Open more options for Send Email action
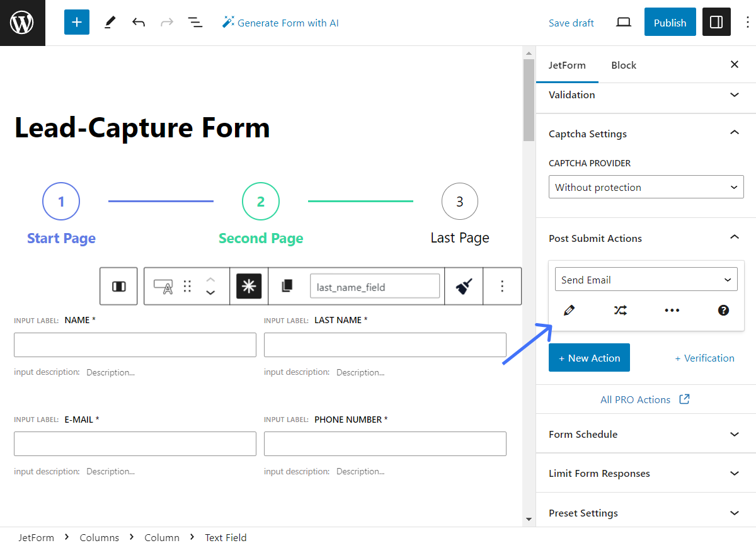The height and width of the screenshot is (543, 756). [x=672, y=310]
